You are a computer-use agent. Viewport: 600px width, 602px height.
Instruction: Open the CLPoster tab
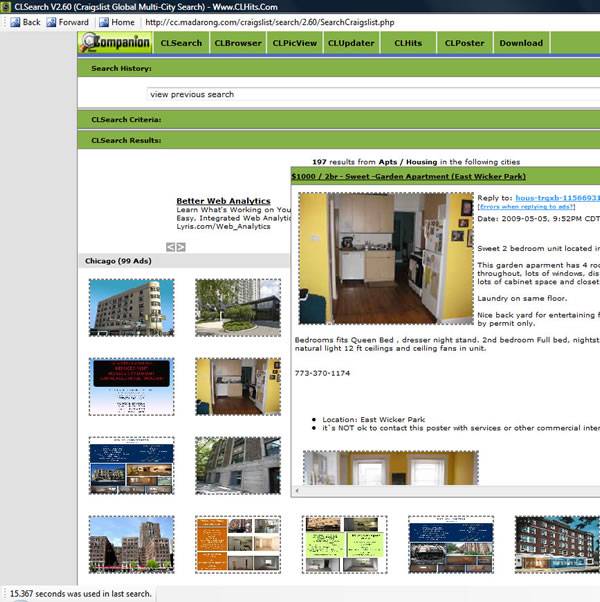tap(464, 43)
